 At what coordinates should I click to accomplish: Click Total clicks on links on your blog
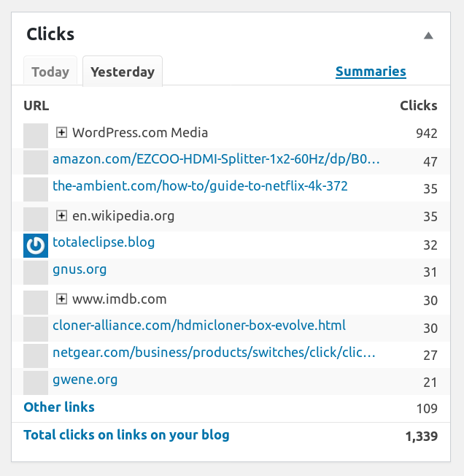click(x=126, y=435)
